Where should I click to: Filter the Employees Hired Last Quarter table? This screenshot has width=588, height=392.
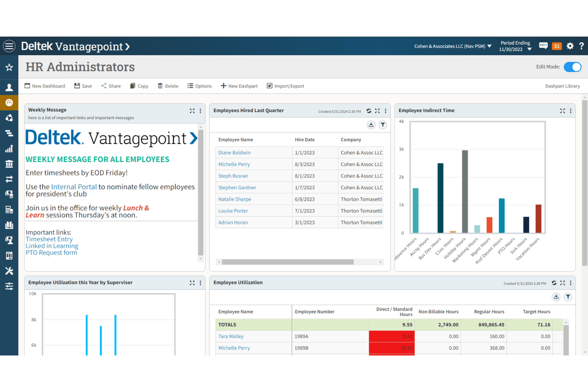(383, 125)
